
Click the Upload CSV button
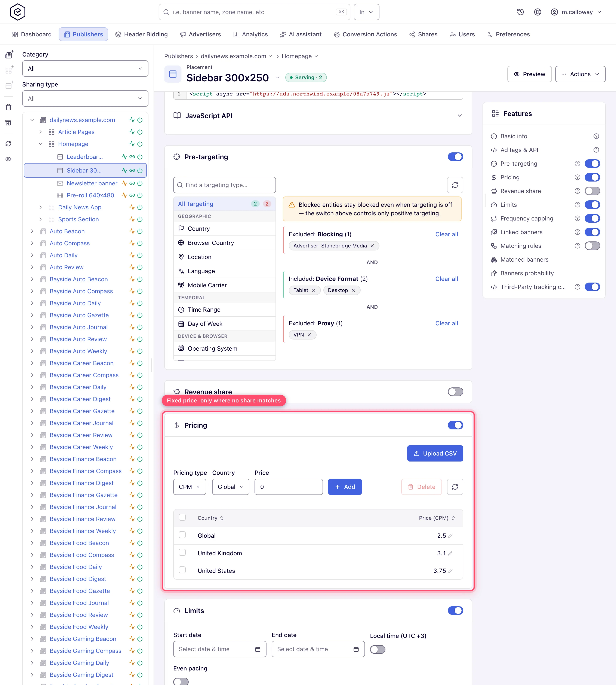[x=435, y=453]
